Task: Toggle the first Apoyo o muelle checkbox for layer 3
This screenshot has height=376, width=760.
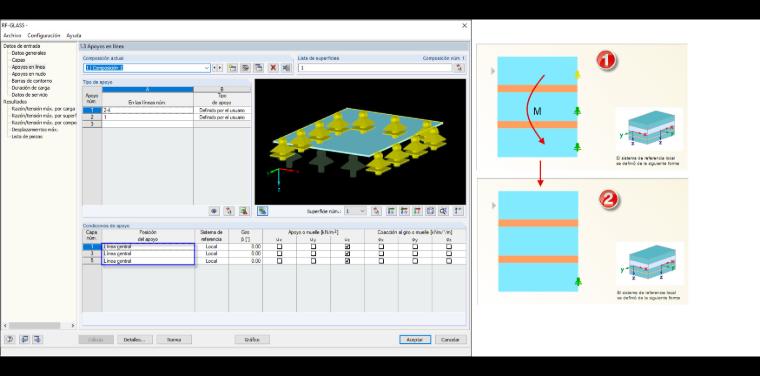Action: pyautogui.click(x=279, y=253)
